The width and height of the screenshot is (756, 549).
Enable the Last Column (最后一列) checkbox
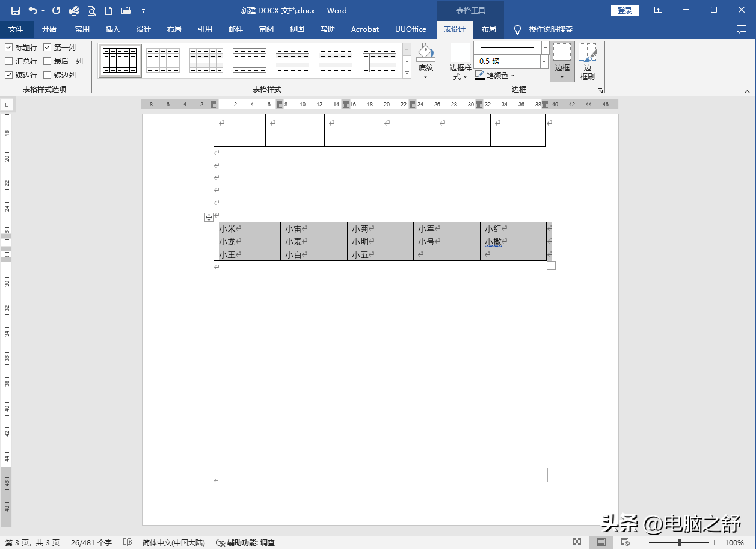(x=47, y=61)
